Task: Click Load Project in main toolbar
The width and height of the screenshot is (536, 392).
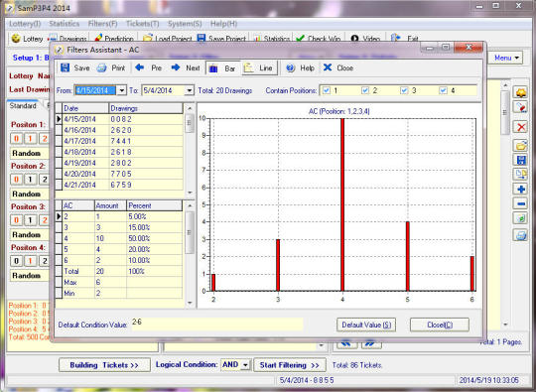Action: coord(167,39)
